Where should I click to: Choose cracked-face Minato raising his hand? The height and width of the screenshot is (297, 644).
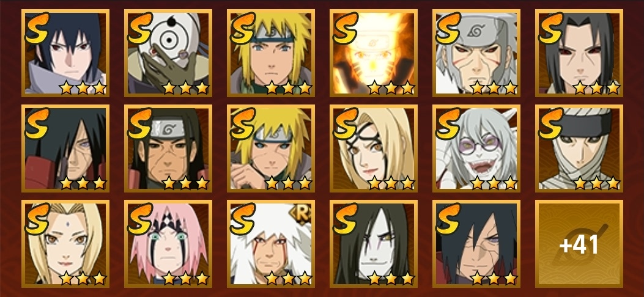point(271,148)
